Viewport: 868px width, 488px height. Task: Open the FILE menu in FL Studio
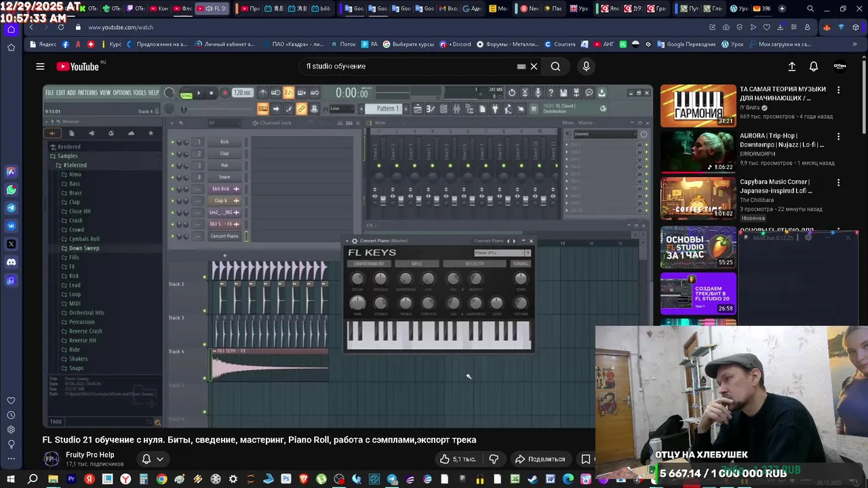pos(50,93)
